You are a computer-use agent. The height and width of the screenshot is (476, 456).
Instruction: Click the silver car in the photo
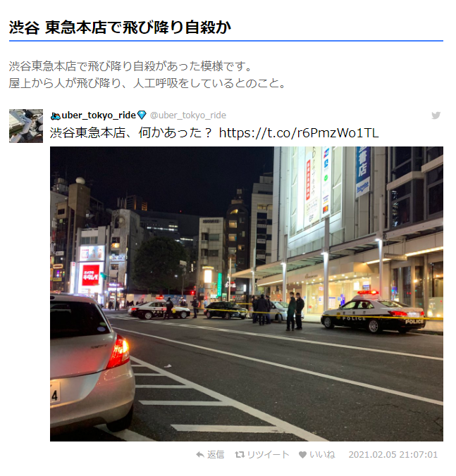pos(92,363)
